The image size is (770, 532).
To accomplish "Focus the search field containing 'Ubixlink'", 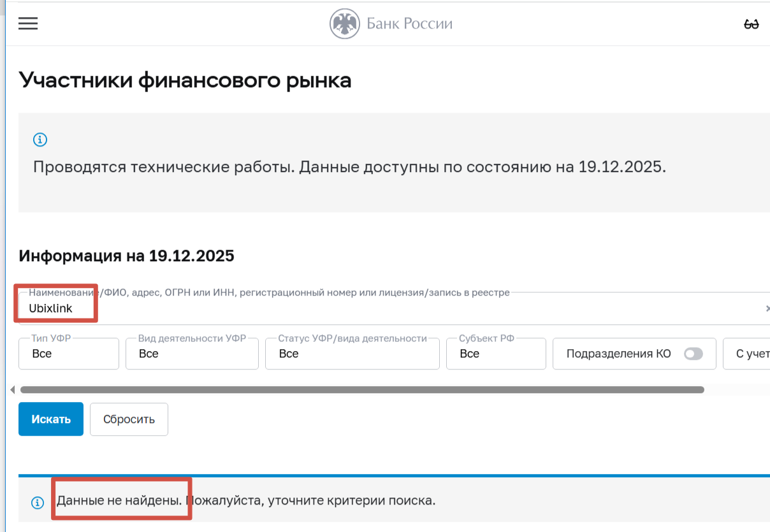I will coord(382,309).
